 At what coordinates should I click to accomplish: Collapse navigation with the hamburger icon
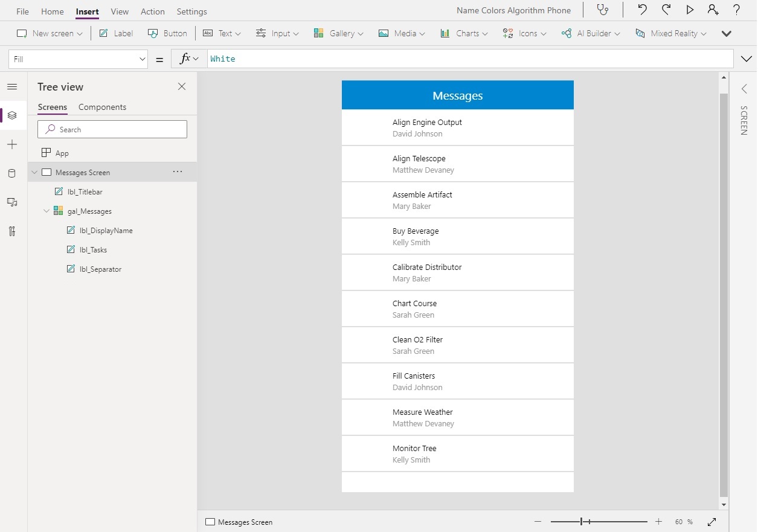pos(12,86)
